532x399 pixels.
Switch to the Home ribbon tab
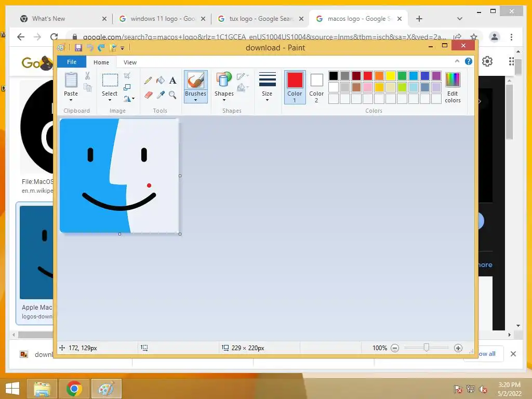coord(101,62)
